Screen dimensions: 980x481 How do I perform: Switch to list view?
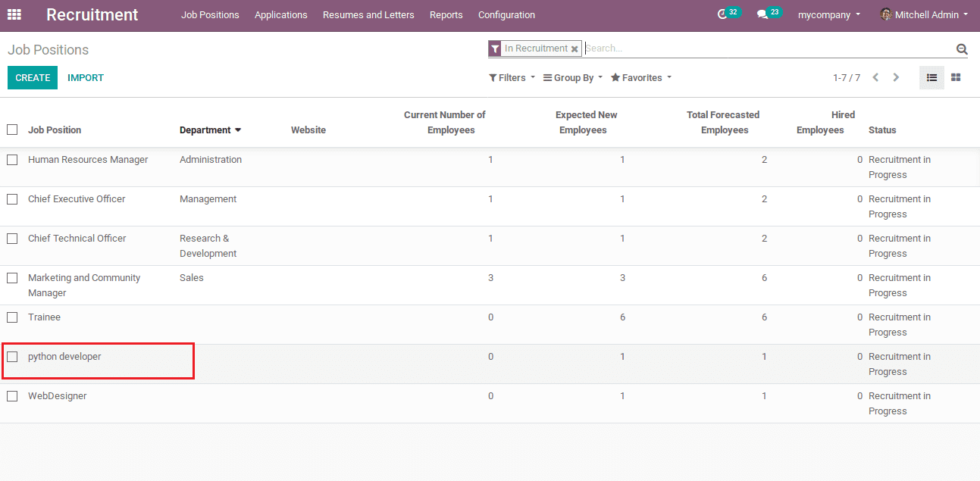click(931, 77)
